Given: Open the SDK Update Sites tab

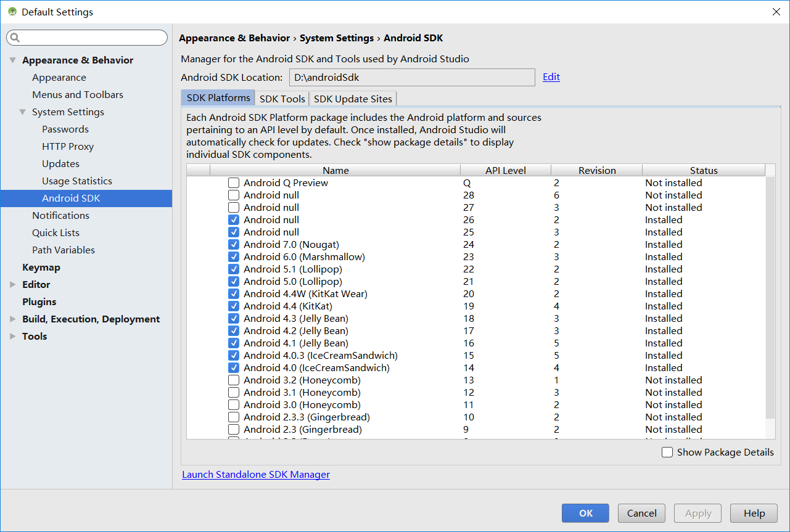Looking at the screenshot, I should 352,99.
